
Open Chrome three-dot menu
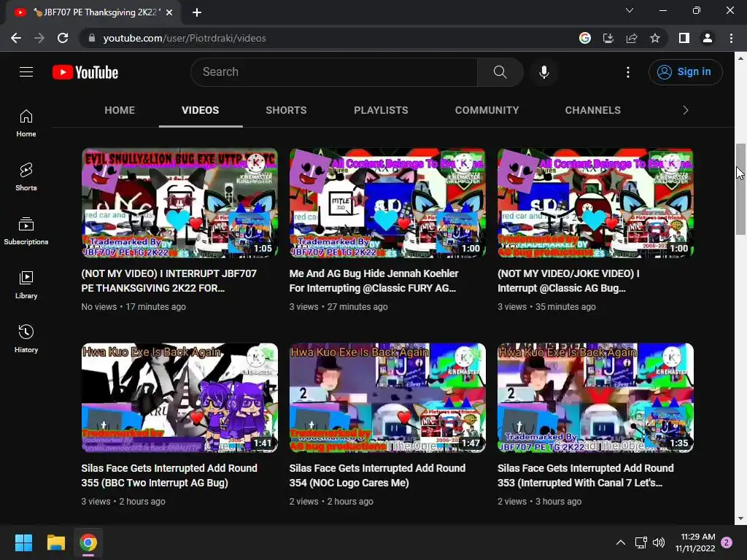tap(731, 38)
